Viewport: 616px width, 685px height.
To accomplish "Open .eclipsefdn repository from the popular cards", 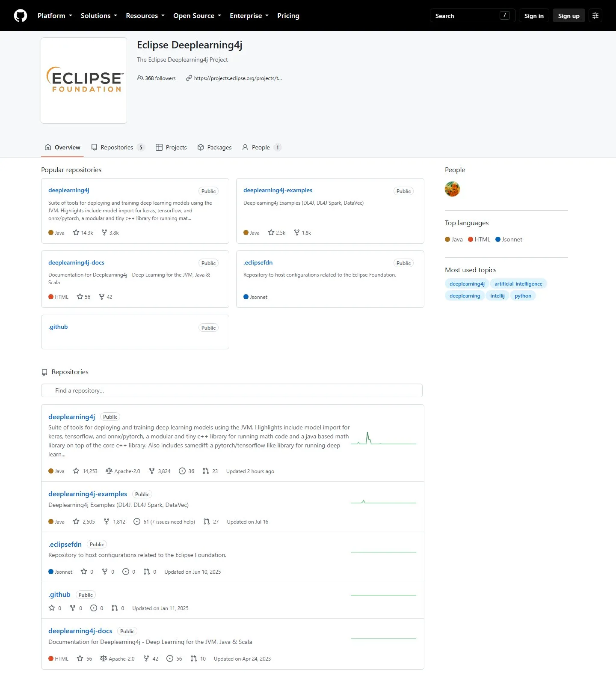I will pos(258,262).
